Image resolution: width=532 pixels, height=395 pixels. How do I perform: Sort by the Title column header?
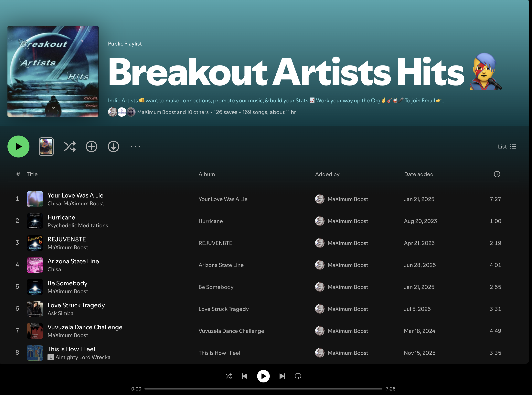(x=32, y=174)
